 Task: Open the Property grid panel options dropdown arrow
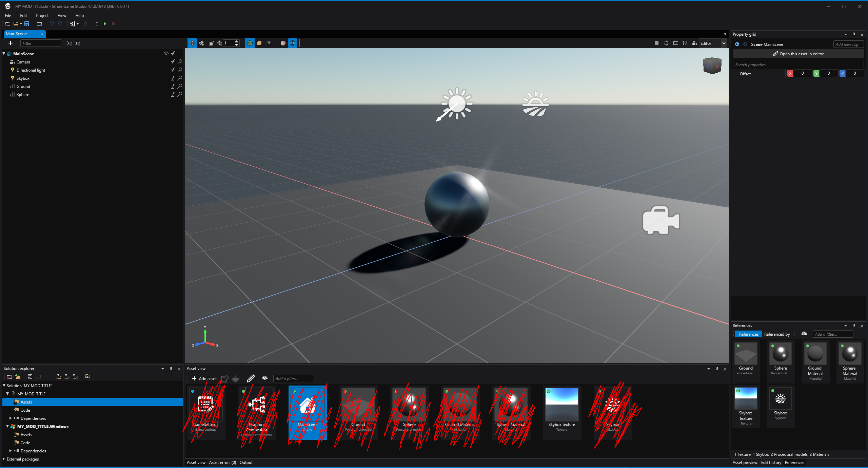846,34
